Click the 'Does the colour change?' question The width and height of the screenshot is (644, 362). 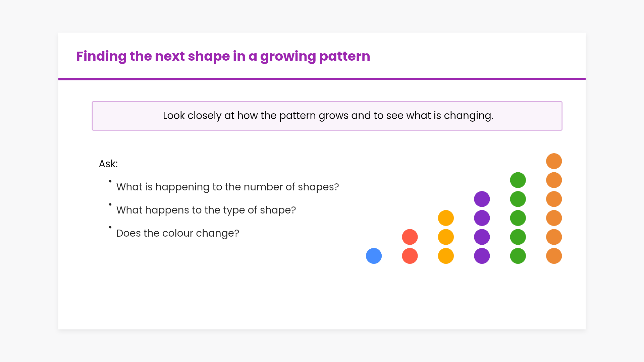coord(177,233)
